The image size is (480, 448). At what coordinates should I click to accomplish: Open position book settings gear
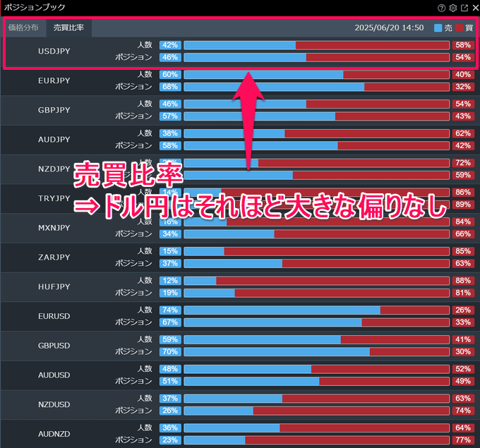(x=452, y=8)
